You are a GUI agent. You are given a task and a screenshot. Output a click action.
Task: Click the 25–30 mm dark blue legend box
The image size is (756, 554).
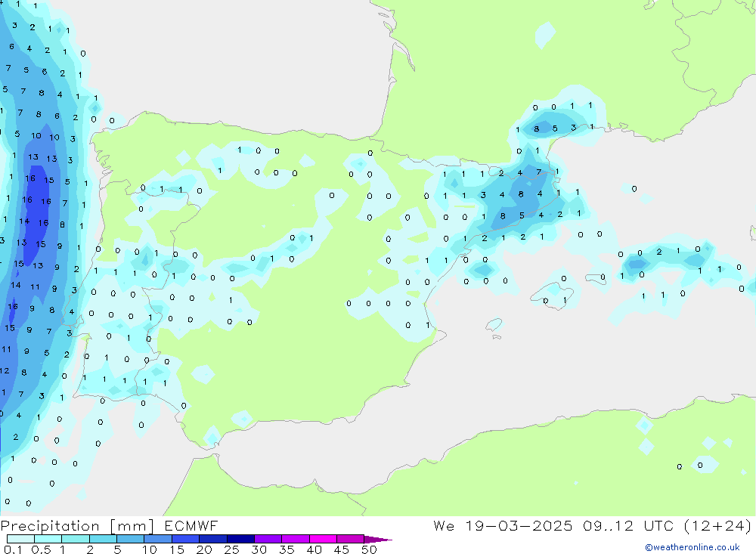coord(240,539)
